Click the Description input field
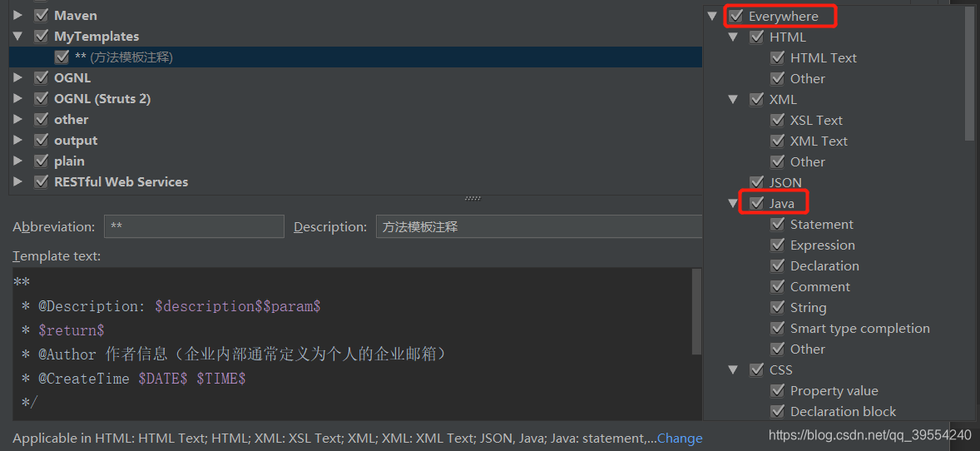980x451 pixels. pos(539,226)
